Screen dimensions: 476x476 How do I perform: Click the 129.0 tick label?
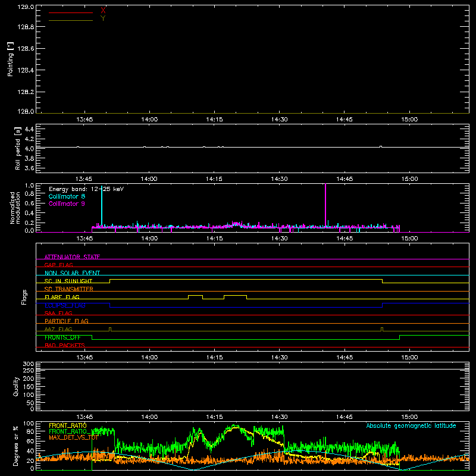26,7
